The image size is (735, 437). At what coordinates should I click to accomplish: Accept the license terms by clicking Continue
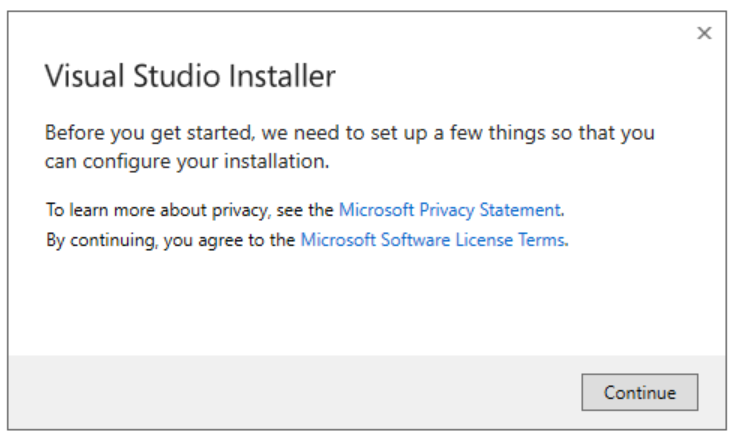tap(639, 392)
